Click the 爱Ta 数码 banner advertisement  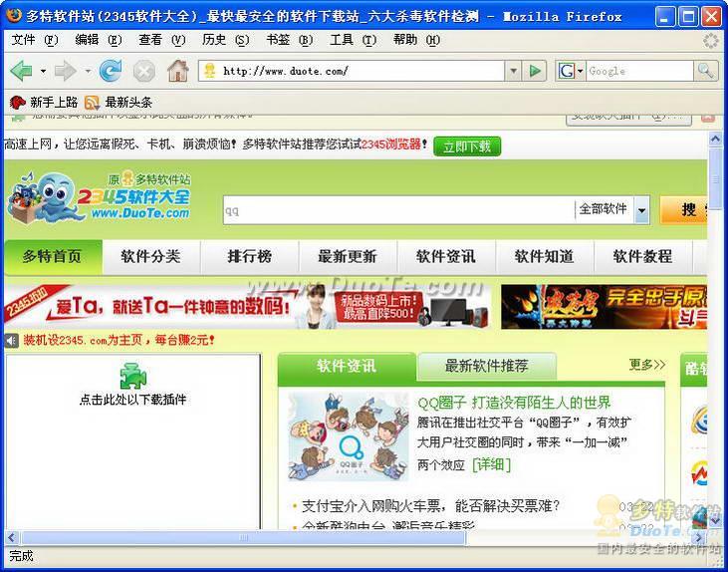click(247, 306)
